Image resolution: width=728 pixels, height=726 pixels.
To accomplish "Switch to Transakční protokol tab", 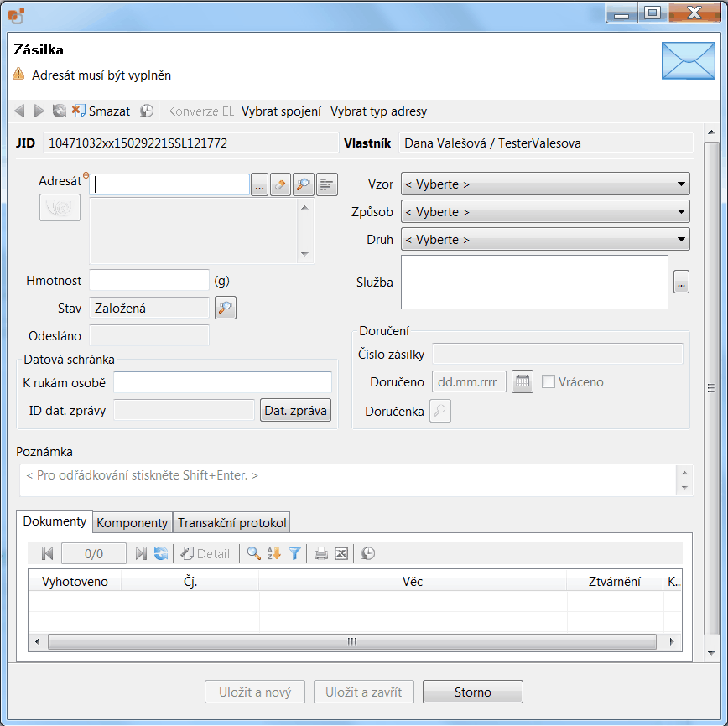I will [x=231, y=522].
